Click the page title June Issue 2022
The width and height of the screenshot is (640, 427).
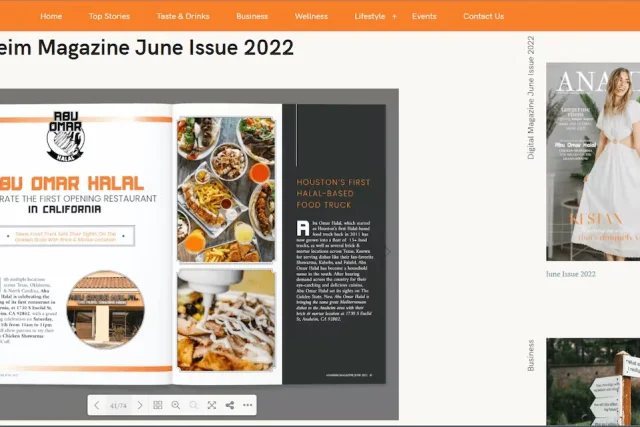pos(146,47)
